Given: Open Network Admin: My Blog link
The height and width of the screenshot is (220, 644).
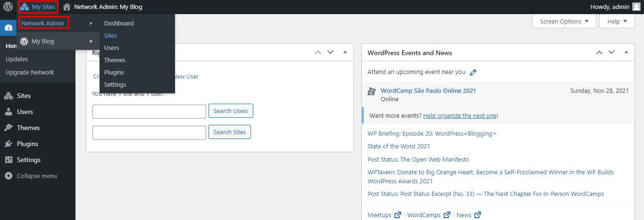Looking at the screenshot, I should (108, 7).
